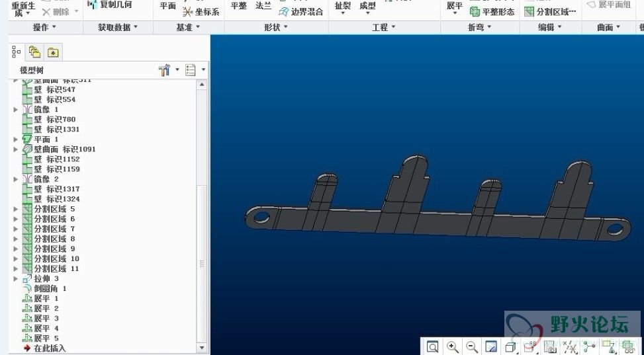Image resolution: width=644 pixels, height=355 pixels.
Task: Open the 基准 group dropdown
Action: (x=188, y=28)
